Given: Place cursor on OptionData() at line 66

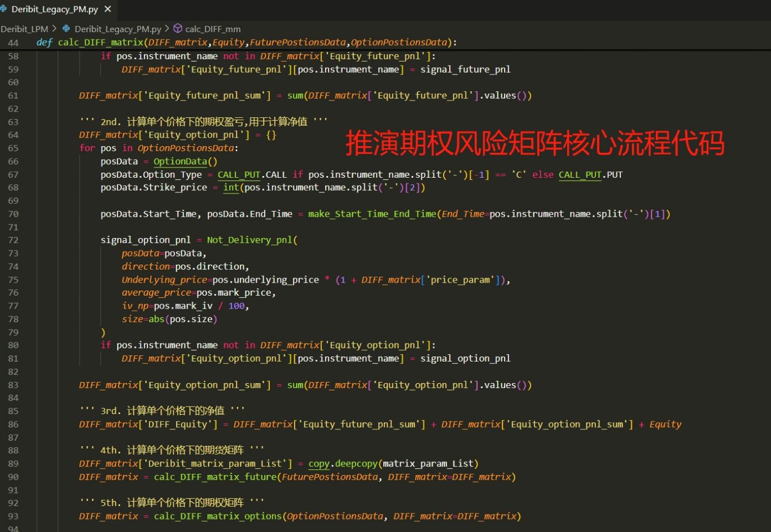Looking at the screenshot, I should [185, 161].
